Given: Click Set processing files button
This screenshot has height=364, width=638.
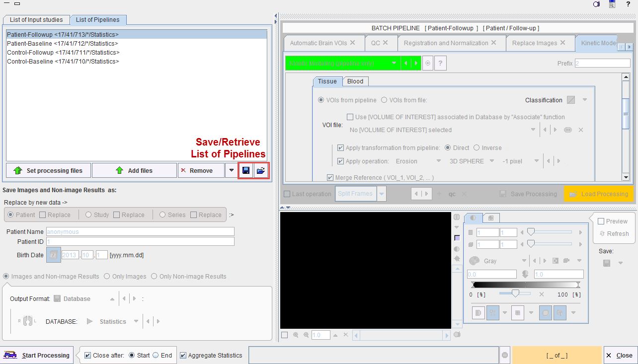Looking at the screenshot, I should (x=48, y=170).
